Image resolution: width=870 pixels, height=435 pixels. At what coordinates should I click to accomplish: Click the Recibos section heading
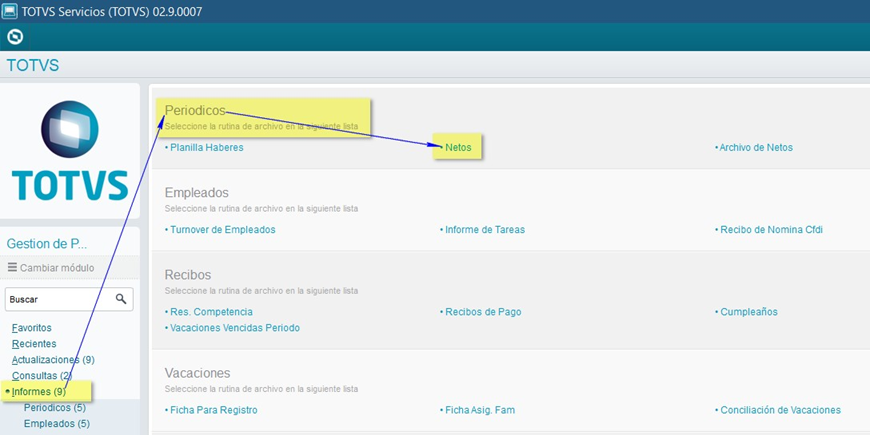[x=188, y=275]
